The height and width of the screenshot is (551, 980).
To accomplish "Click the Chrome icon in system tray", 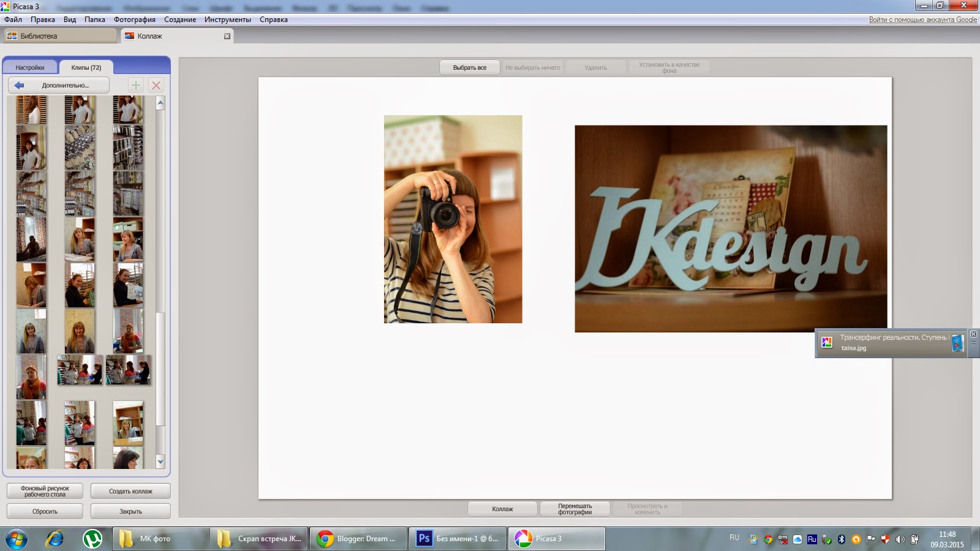I will (x=768, y=539).
